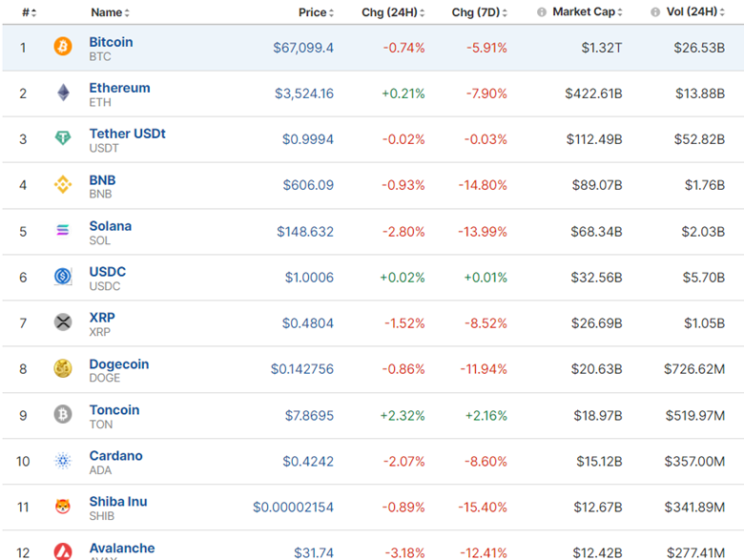Click BNB 7D change -14.80%

pyautogui.click(x=483, y=185)
